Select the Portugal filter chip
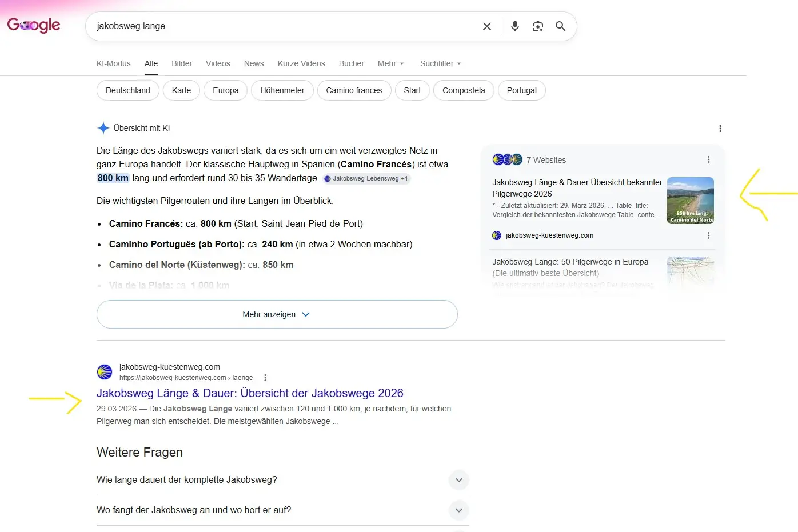The image size is (798, 532). tap(522, 90)
